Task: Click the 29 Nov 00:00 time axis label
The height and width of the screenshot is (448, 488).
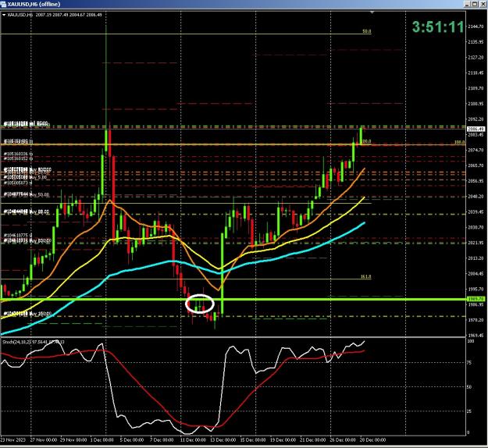Action: (x=73, y=440)
